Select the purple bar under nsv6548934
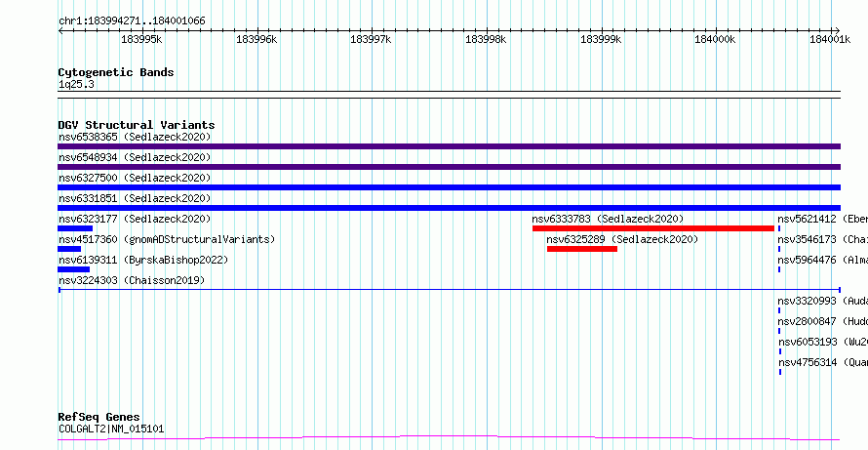The width and height of the screenshot is (868, 450). pyautogui.click(x=449, y=167)
